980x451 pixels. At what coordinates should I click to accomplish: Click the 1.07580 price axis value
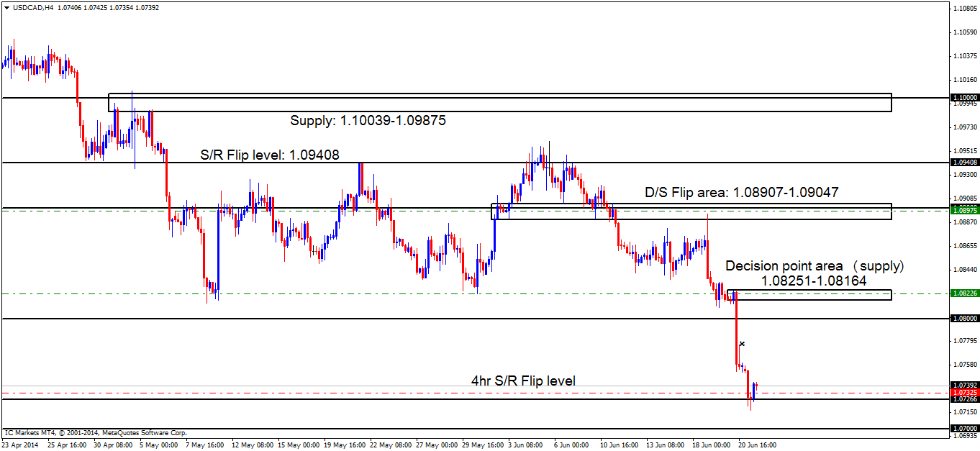tap(964, 365)
